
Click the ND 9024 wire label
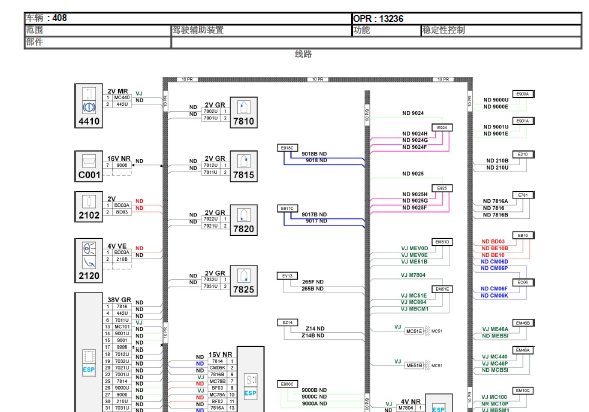[x=413, y=113]
